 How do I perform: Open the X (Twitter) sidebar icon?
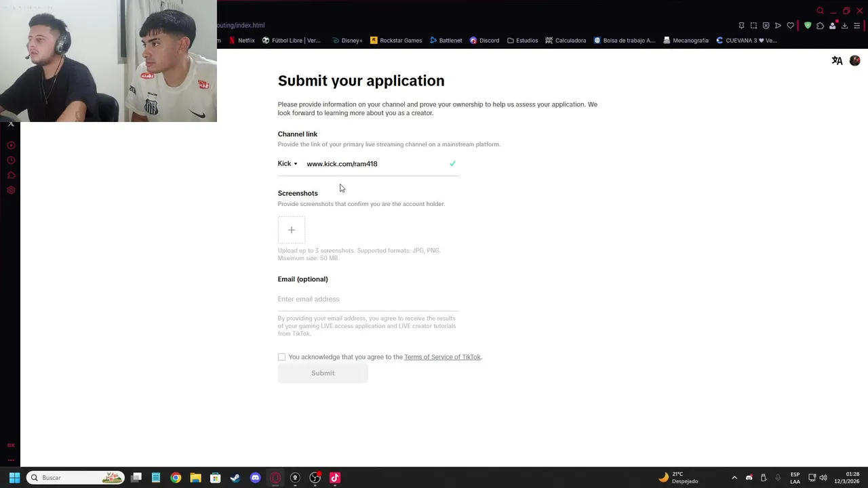11,124
